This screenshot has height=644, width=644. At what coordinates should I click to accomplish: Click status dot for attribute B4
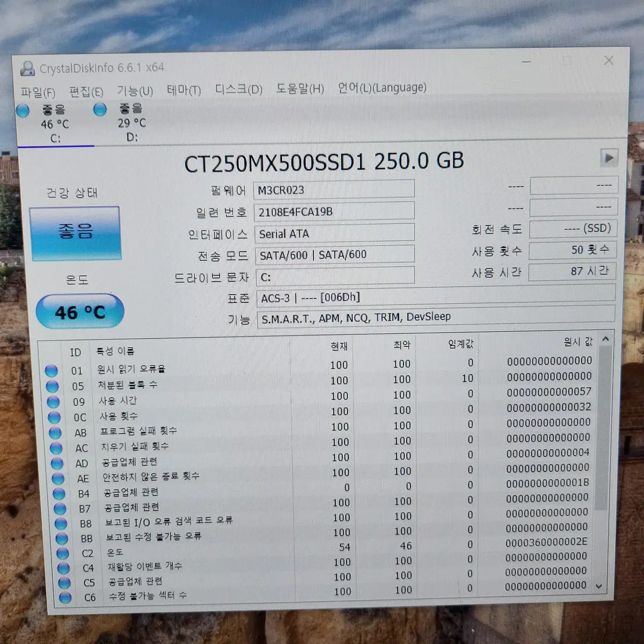tap(59, 493)
